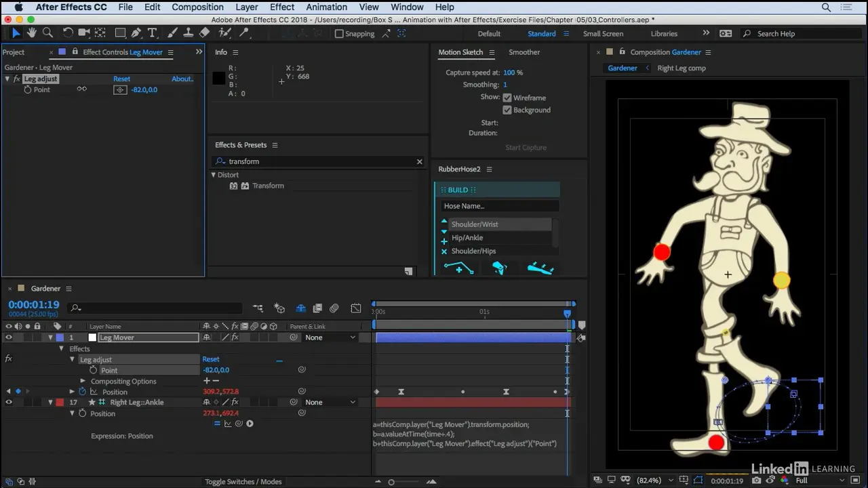Click the RubberHose build new hose icon
Screen dimensions: 868x488
coord(458,268)
